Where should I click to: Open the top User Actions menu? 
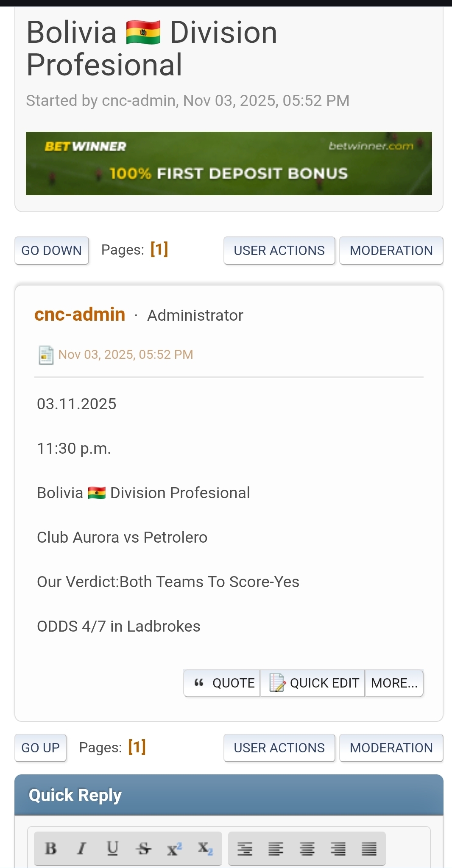pyautogui.click(x=279, y=250)
